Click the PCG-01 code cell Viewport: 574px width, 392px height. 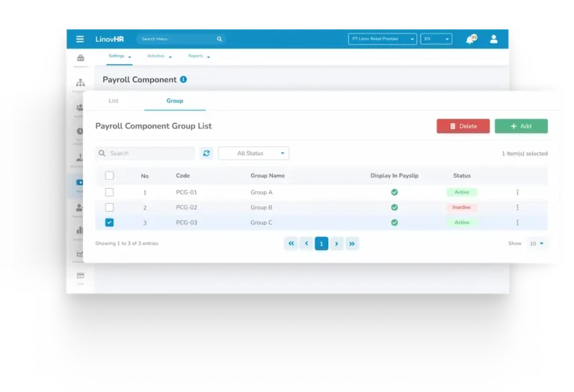click(186, 193)
